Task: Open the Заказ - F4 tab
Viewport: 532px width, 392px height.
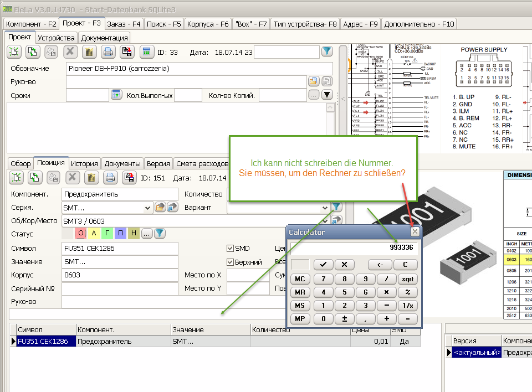Action: [x=124, y=24]
